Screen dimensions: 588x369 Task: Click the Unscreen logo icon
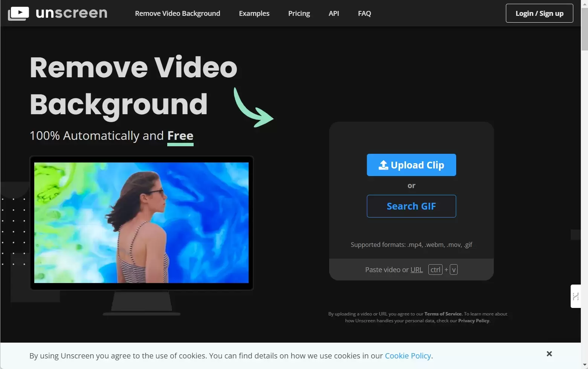pyautogui.click(x=18, y=14)
